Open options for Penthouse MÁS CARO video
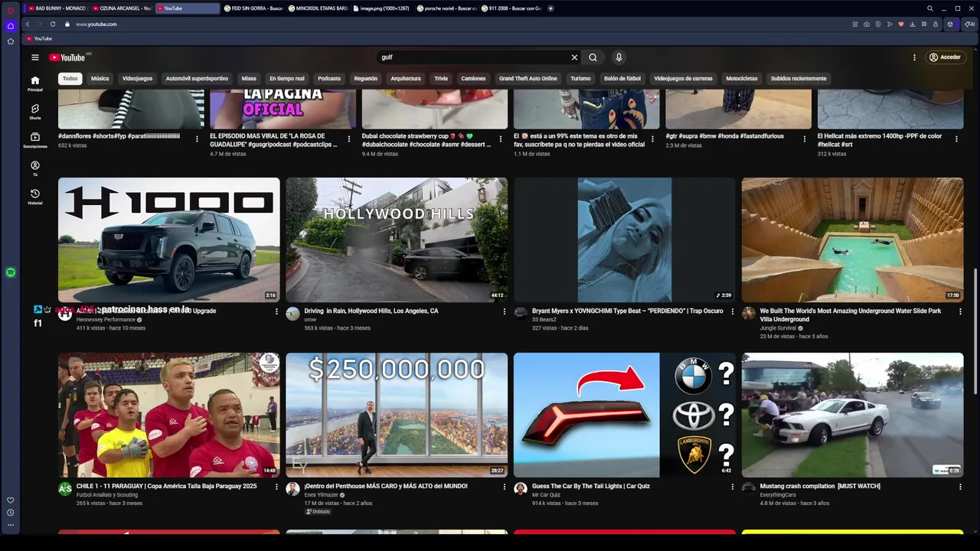The width and height of the screenshot is (980, 551). coord(505,487)
